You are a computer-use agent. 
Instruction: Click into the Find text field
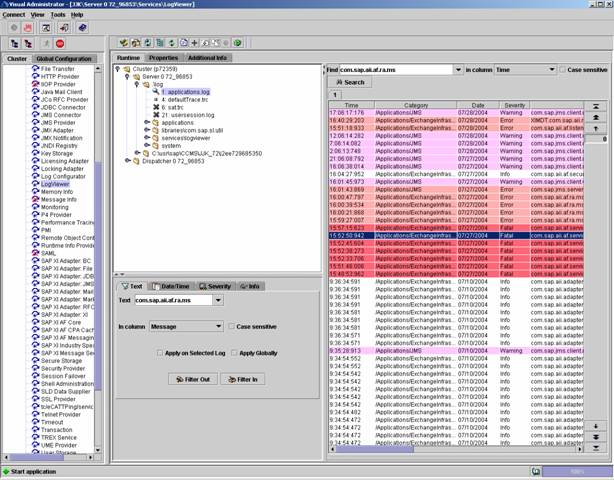396,70
